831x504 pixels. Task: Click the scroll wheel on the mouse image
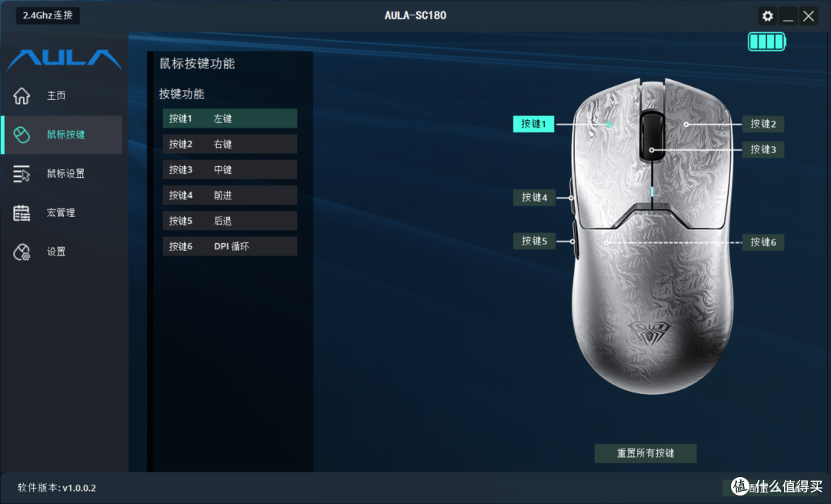click(652, 135)
